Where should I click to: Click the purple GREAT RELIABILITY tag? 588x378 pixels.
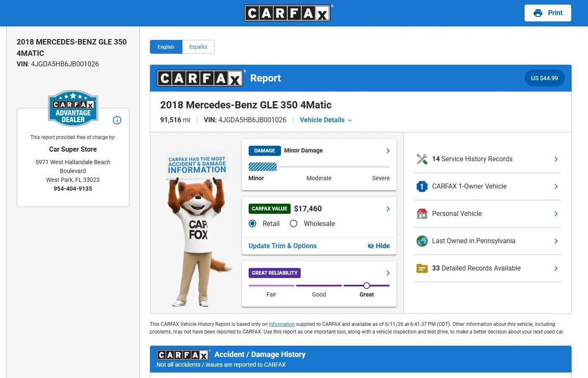pyautogui.click(x=275, y=273)
